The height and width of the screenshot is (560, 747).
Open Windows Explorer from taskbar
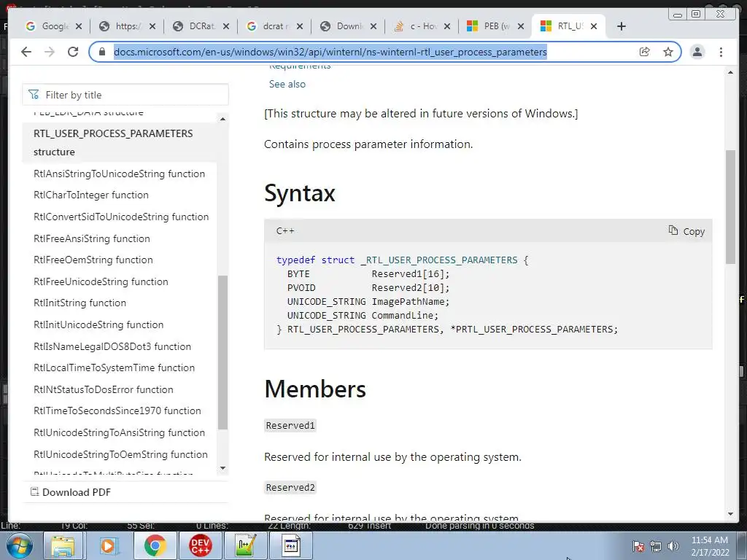tap(63, 545)
